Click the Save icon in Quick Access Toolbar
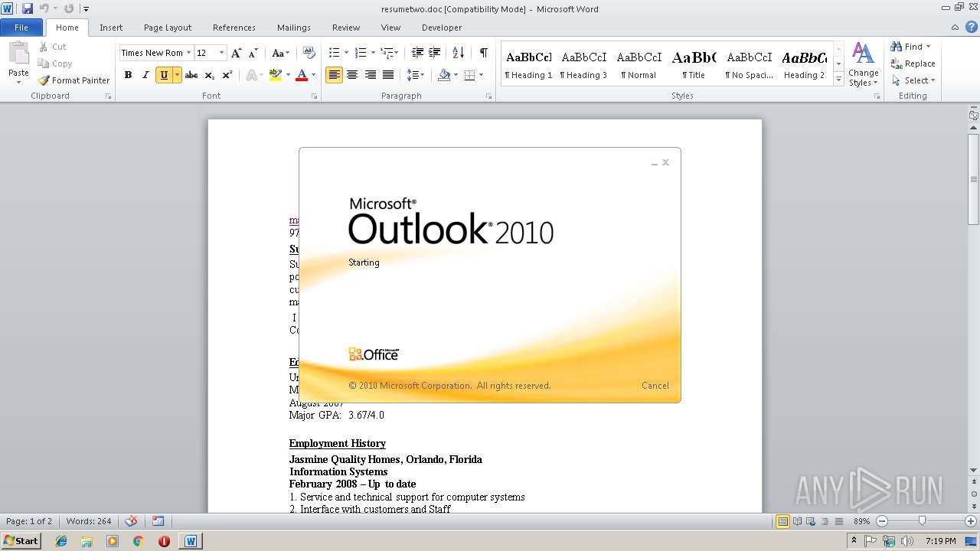The height and width of the screenshot is (551, 980). (28, 8)
